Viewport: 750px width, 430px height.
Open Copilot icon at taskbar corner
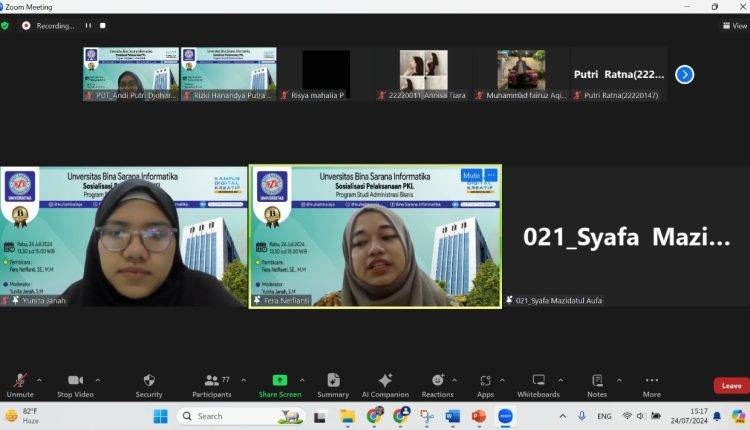click(739, 417)
